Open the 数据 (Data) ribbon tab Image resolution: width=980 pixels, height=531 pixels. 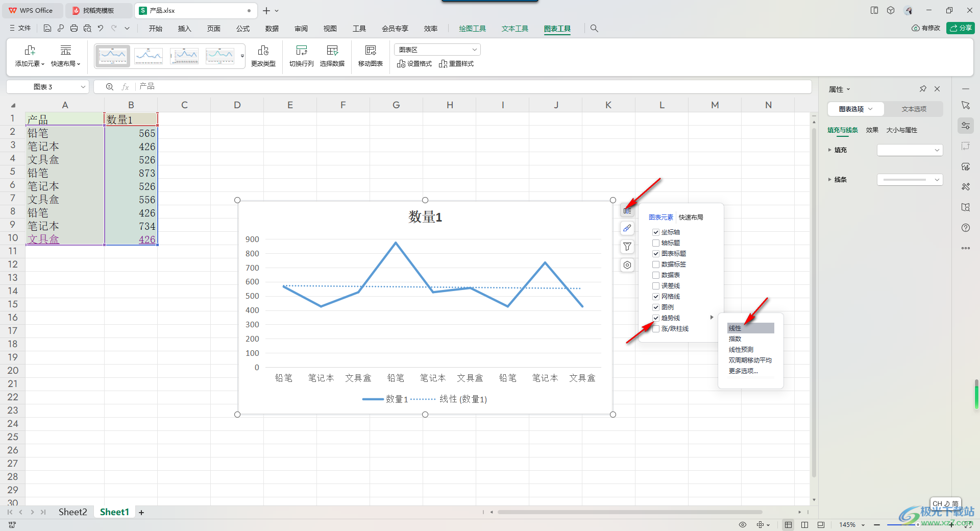272,29
